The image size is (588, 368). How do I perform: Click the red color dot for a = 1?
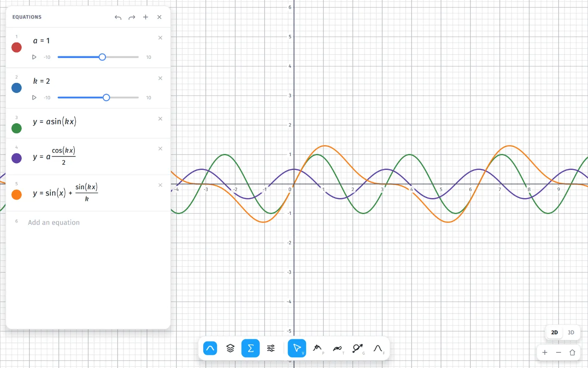click(x=17, y=48)
